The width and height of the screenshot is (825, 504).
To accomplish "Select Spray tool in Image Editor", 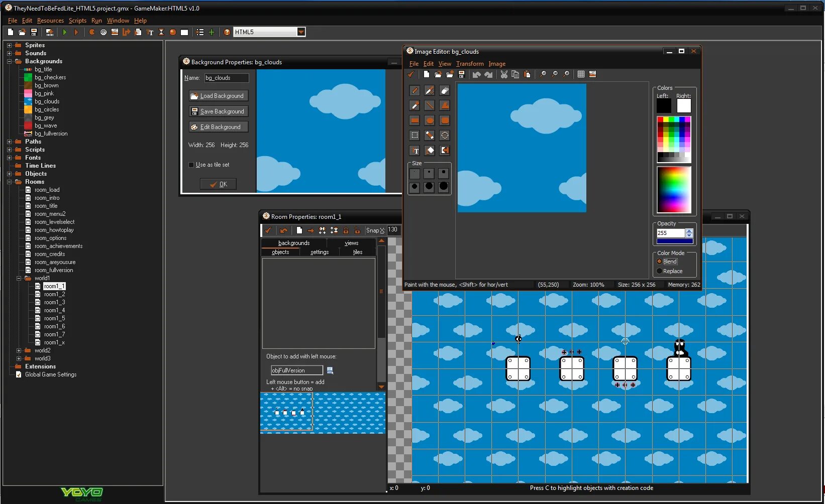I will click(430, 90).
